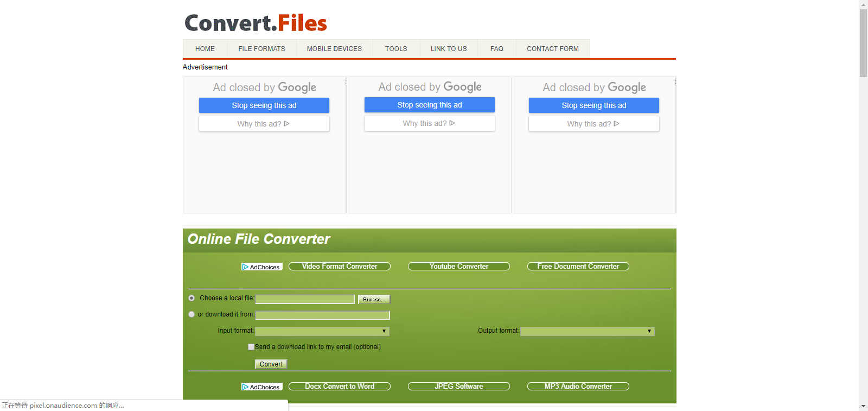Click the scrollbar down arrow
The height and width of the screenshot is (411, 868).
coord(863,406)
